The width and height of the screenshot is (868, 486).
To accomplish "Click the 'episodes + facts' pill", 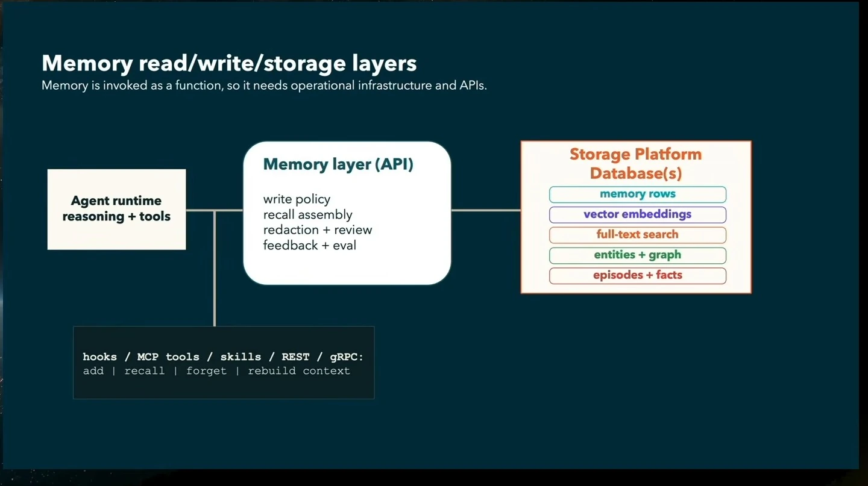I will 638,275.
